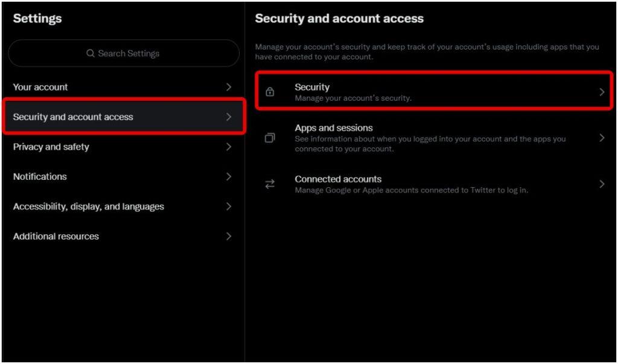Click the stacked squares Apps and sessions icon

(270, 138)
